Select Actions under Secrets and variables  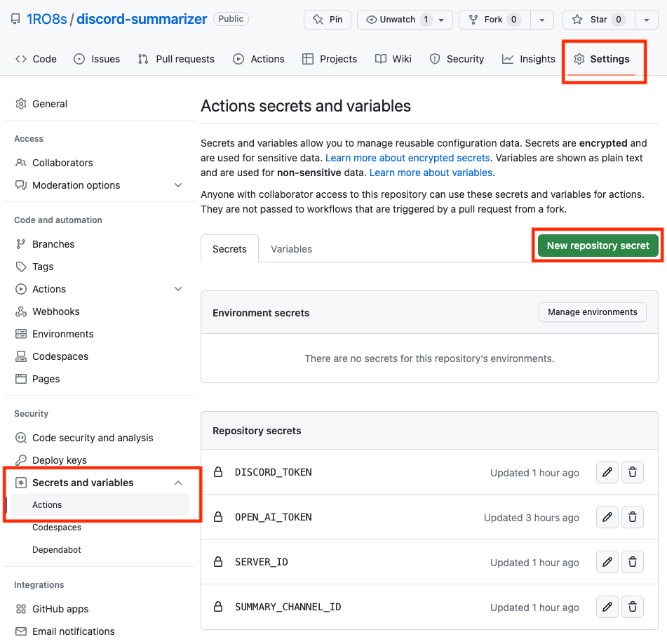click(x=99, y=505)
